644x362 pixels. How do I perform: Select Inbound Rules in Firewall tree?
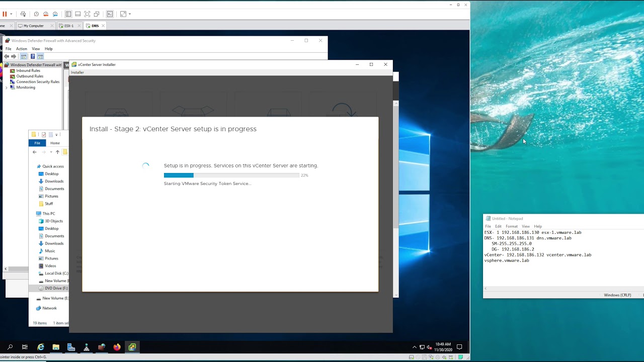[x=28, y=70]
